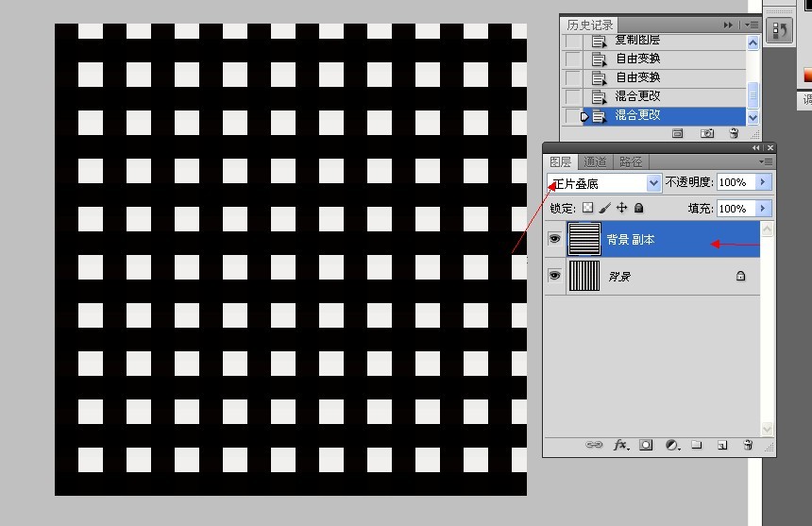Screen dimensions: 812x526
Task: Toggle visibility eye of 背景 layer
Action: tap(554, 276)
